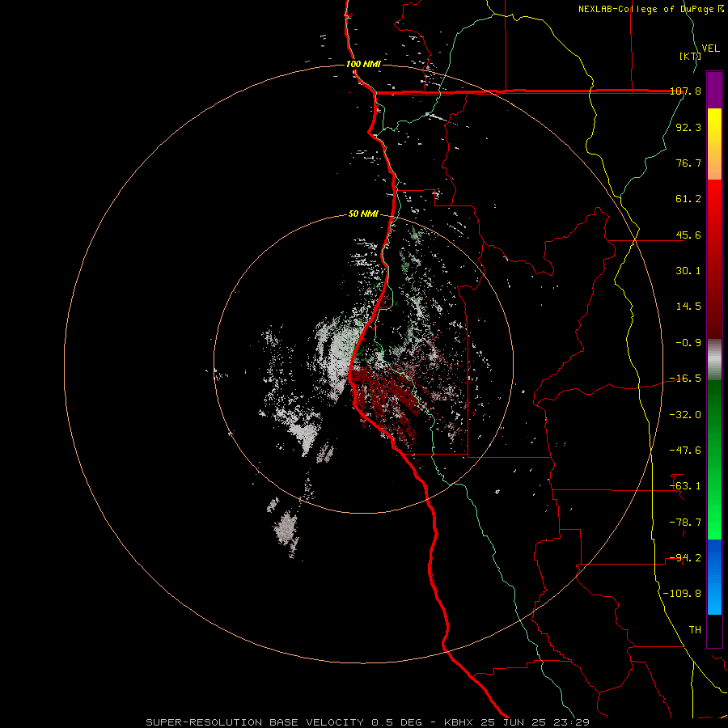Click the 92.3 legend value

688,127
